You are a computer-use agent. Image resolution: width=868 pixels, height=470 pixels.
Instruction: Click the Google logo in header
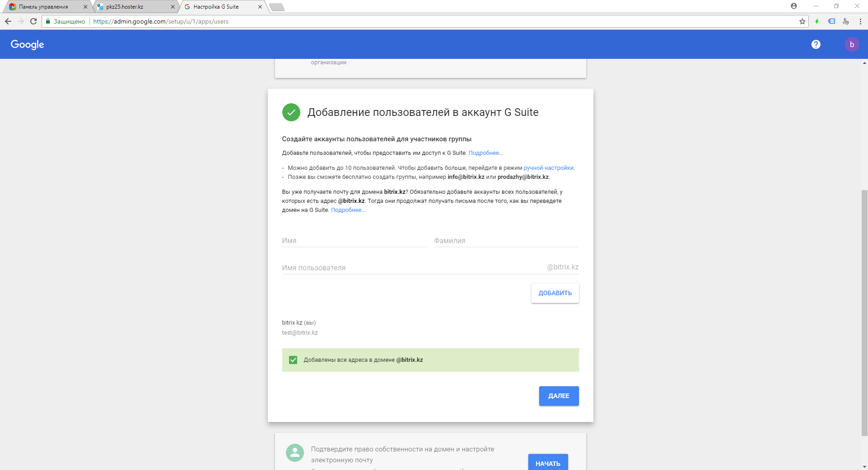pos(28,44)
